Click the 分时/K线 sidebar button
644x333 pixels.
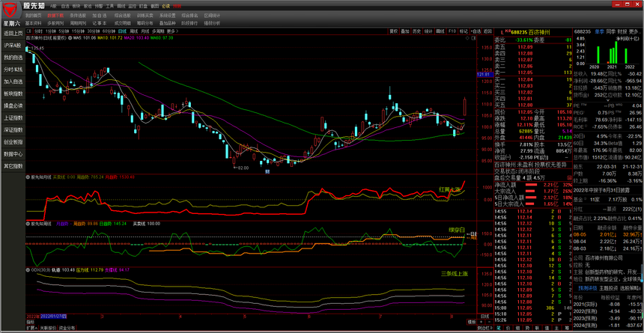[x=13, y=70]
